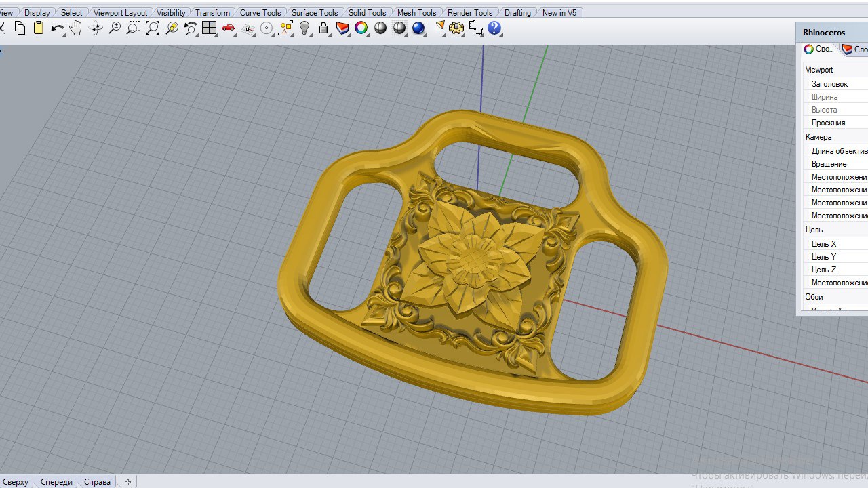
Task: Open the Options gear icon
Action: pos(456,28)
